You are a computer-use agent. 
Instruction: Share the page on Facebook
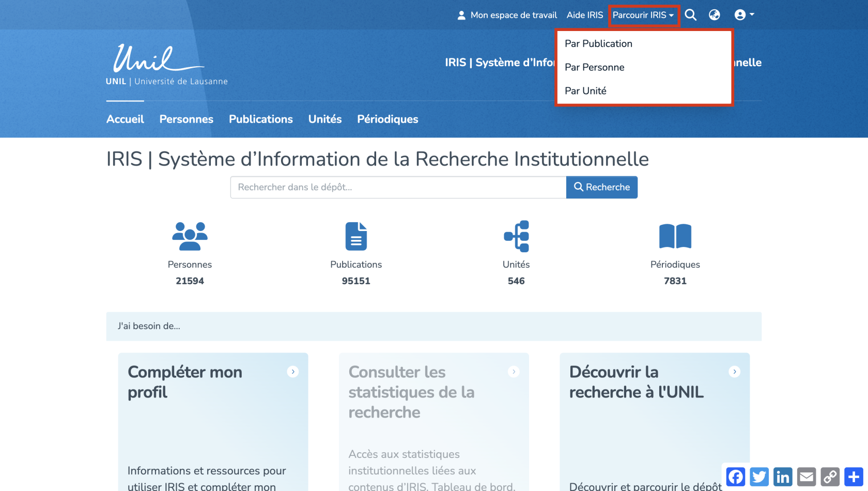point(735,477)
